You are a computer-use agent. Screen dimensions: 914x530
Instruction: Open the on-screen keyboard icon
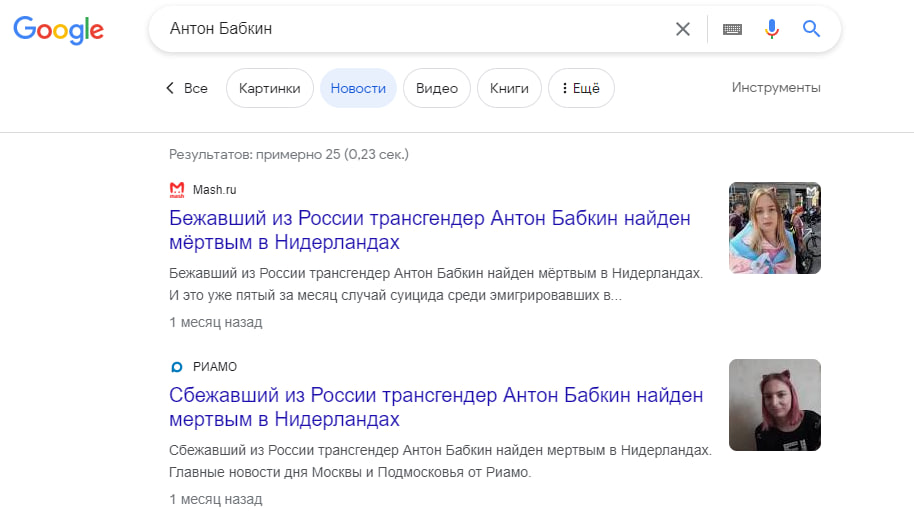point(732,29)
